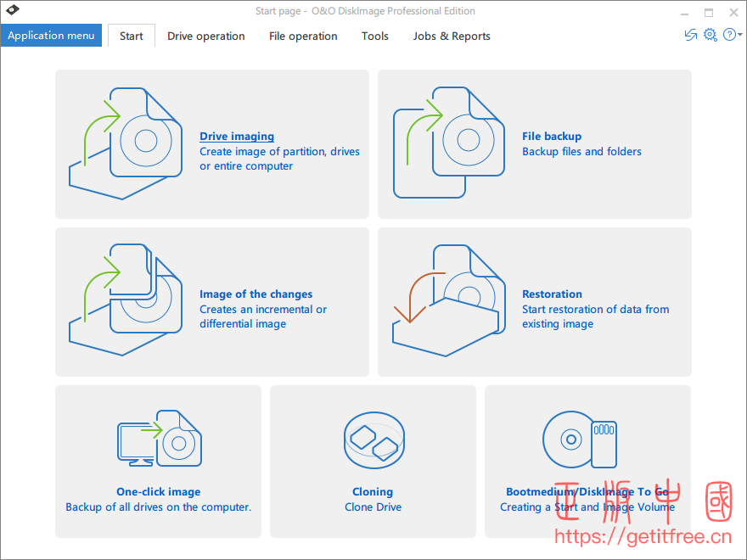Image resolution: width=747 pixels, height=560 pixels.
Task: Click the One-click image title
Action: (x=159, y=491)
